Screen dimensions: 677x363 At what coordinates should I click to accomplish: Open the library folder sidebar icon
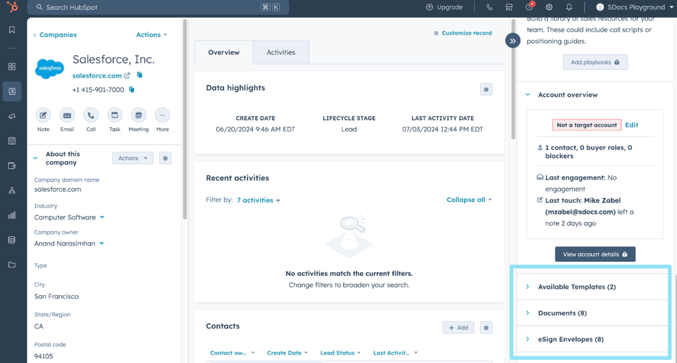[12, 265]
